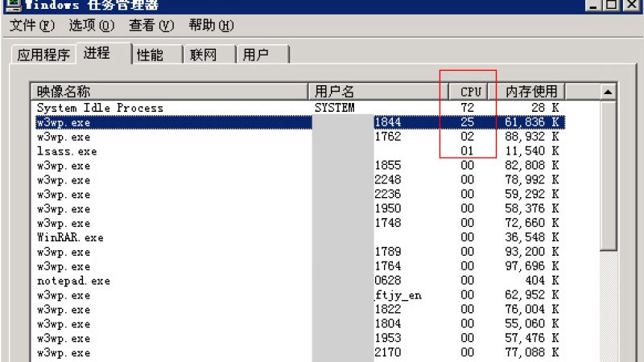Image resolution: width=644 pixels, height=362 pixels.
Task: Select w3wp.exe row with 59,292 K
Action: click(299, 194)
